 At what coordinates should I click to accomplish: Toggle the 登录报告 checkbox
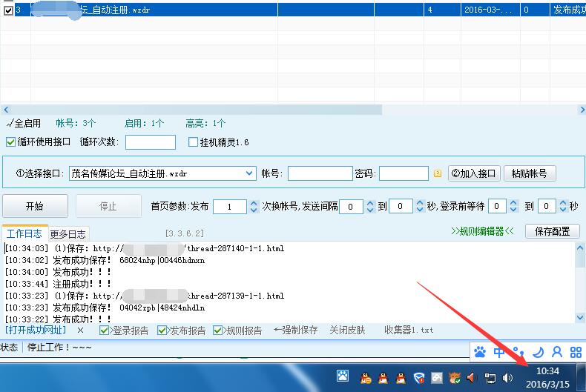click(x=104, y=330)
